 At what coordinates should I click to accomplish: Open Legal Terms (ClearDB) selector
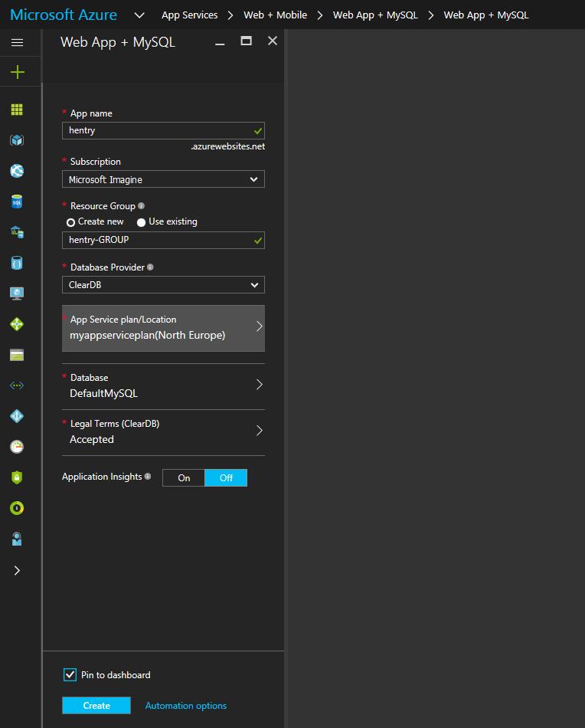click(x=163, y=431)
